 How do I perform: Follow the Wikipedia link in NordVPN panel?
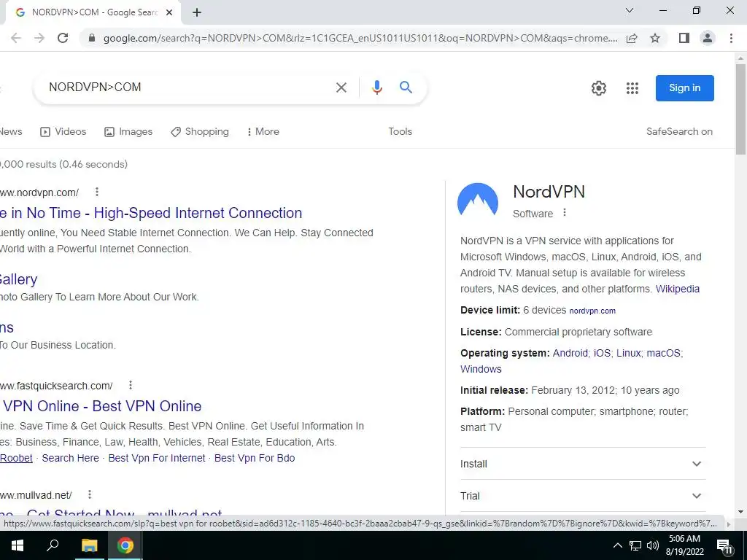[x=678, y=289]
